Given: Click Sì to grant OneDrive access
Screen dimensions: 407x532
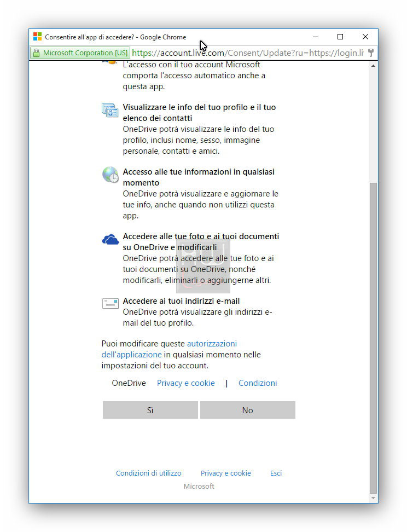Looking at the screenshot, I should [x=150, y=410].
